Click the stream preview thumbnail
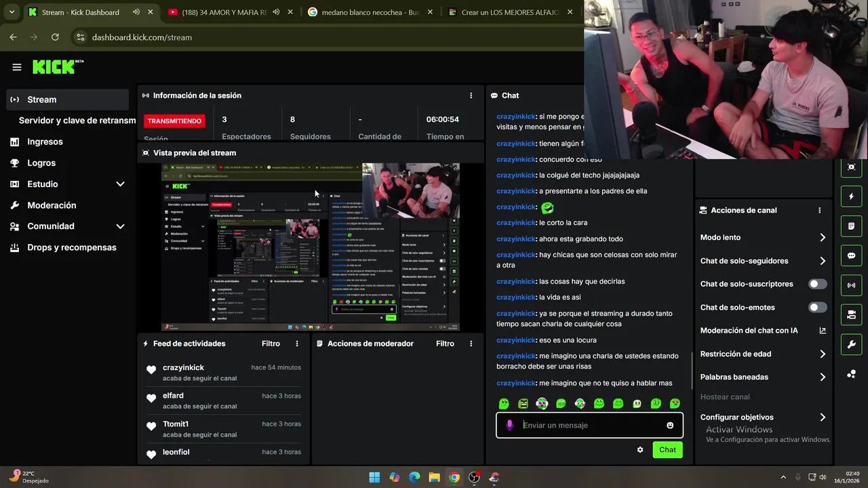This screenshot has height=488, width=868. click(311, 247)
